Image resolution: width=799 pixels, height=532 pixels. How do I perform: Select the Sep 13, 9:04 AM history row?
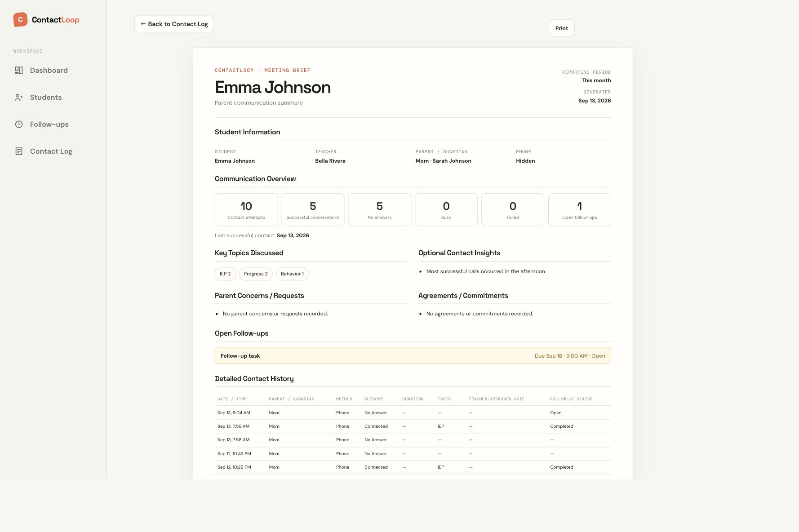[x=413, y=413]
